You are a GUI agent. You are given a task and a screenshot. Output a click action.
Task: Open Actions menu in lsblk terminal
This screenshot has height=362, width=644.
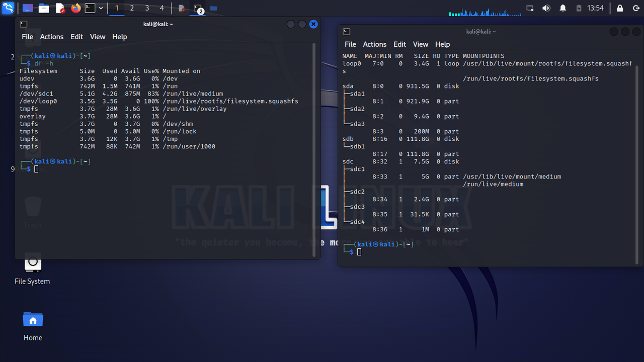(375, 44)
